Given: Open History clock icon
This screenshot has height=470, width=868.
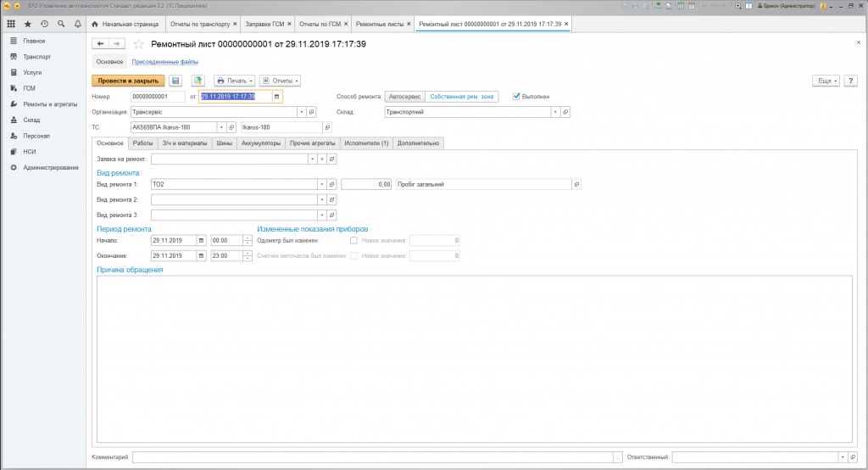Looking at the screenshot, I should tap(44, 24).
